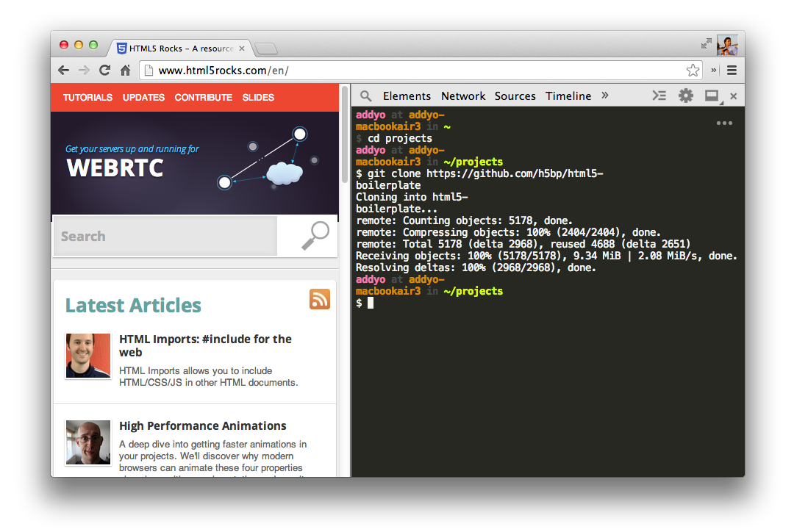
Task: Open the Chrome hamburger menu
Action: pyautogui.click(x=732, y=71)
